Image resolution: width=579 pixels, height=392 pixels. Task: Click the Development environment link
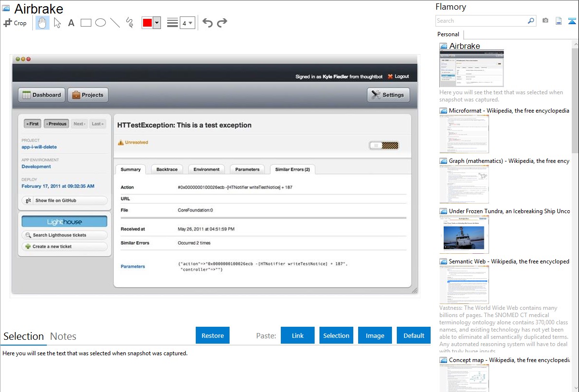click(x=36, y=167)
